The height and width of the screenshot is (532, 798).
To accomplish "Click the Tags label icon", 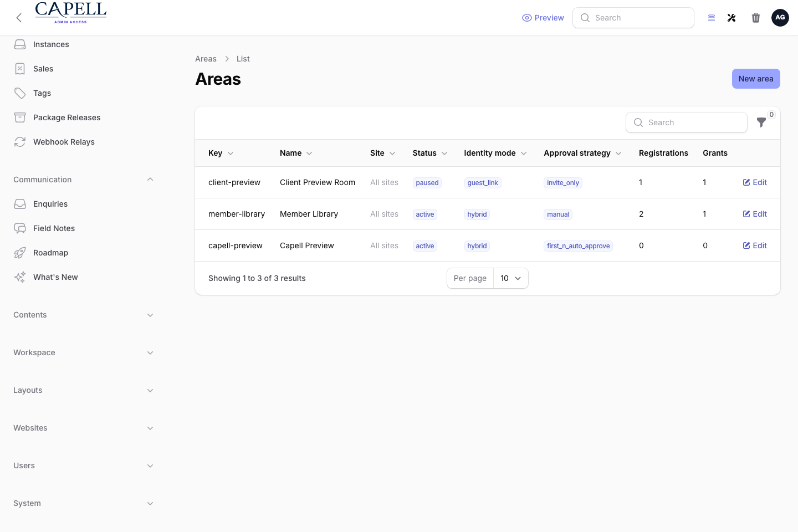I will [x=20, y=93].
